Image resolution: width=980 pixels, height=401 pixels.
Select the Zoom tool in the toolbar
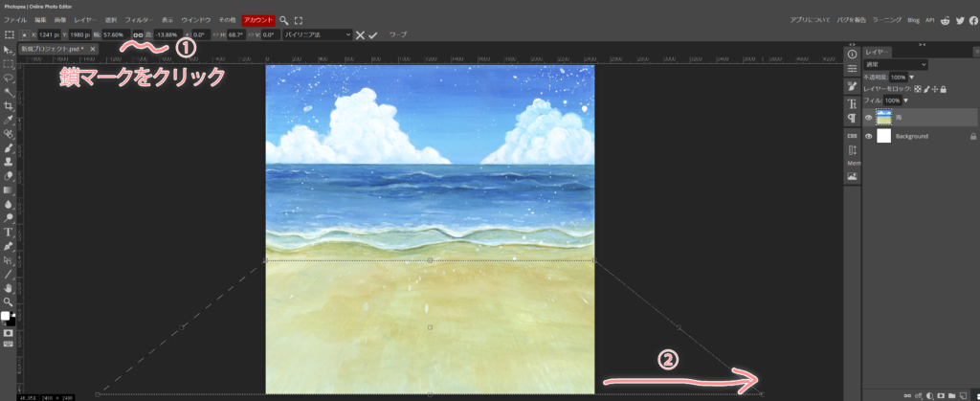pyautogui.click(x=9, y=301)
